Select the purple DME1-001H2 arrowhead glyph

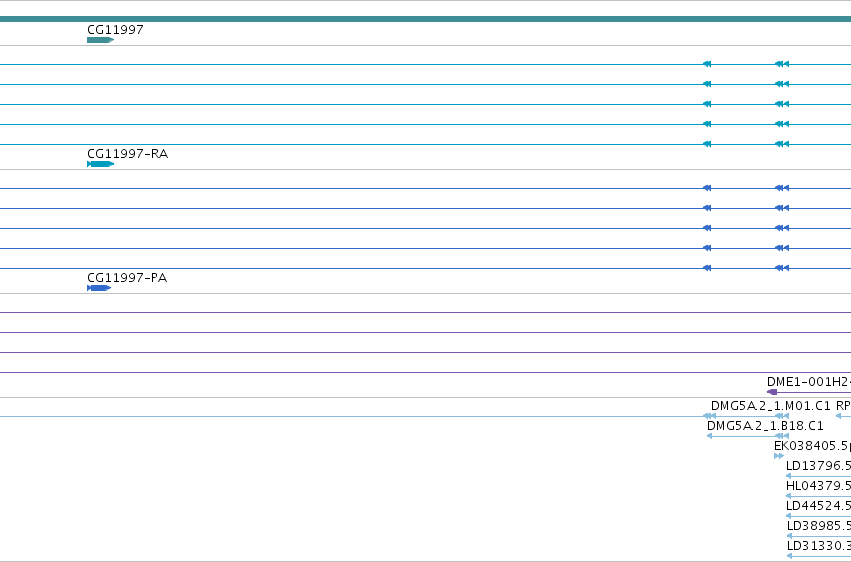[x=772, y=392]
